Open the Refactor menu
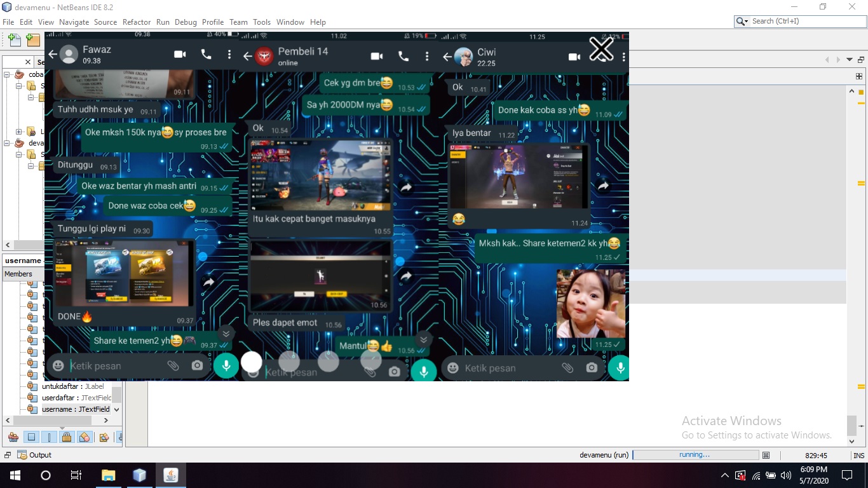This screenshot has height=488, width=868. coord(137,22)
